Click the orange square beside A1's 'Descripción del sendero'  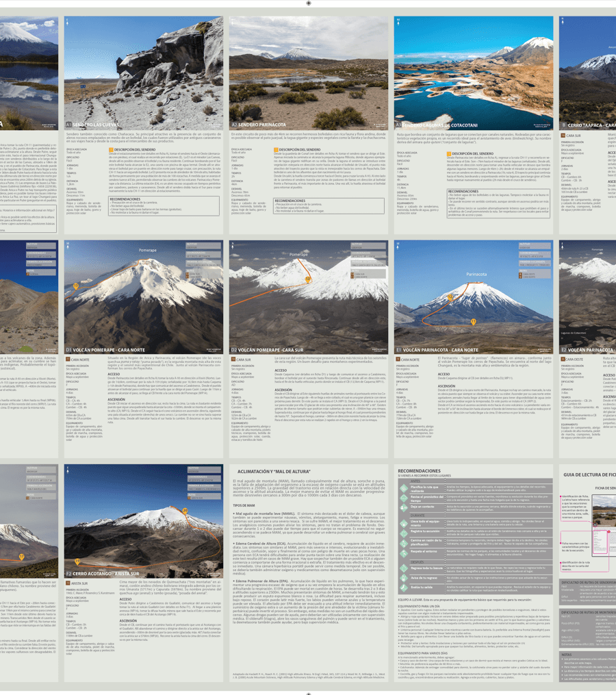(x=111, y=150)
